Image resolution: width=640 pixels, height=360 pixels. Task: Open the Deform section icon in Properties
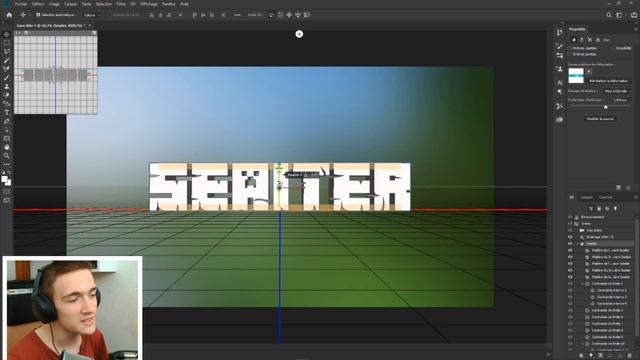click(x=582, y=40)
